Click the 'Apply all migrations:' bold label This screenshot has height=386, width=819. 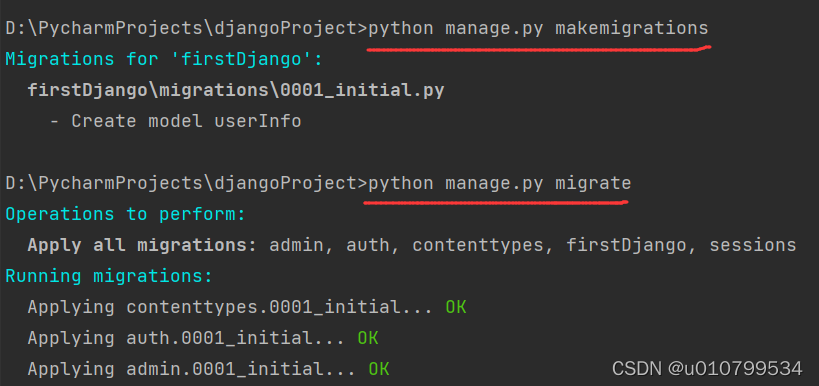pos(142,245)
